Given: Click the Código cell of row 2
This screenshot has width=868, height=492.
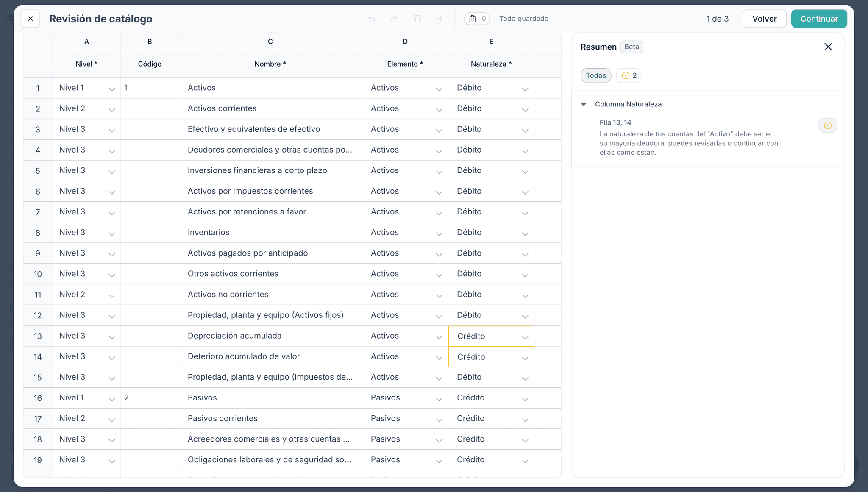Looking at the screenshot, I should (149, 108).
